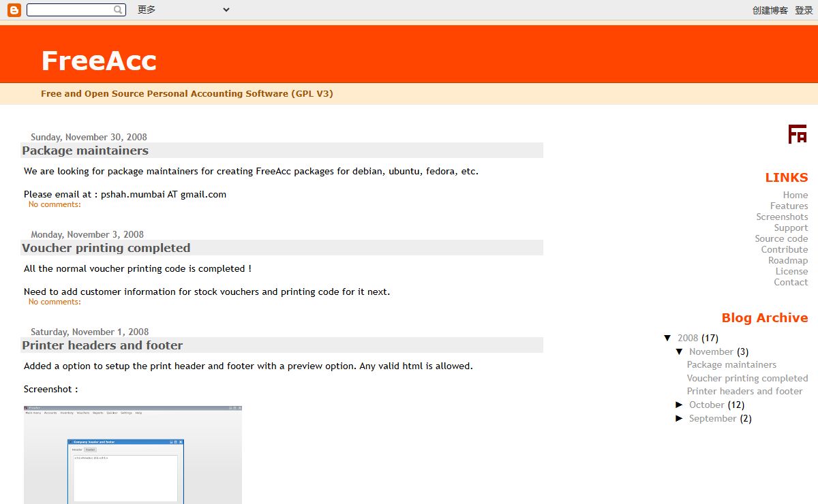Open the FreeAcc blog title
This screenshot has height=504, width=818.
(x=99, y=61)
